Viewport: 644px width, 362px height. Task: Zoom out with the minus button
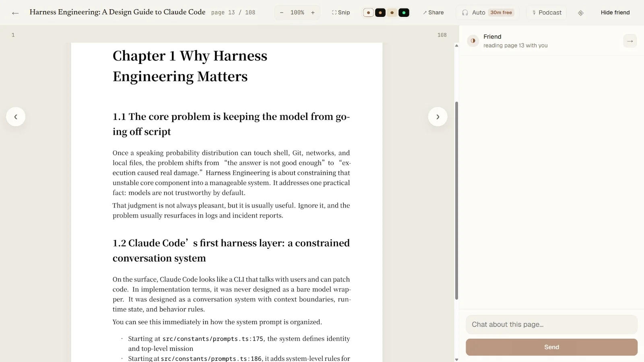[281, 12]
